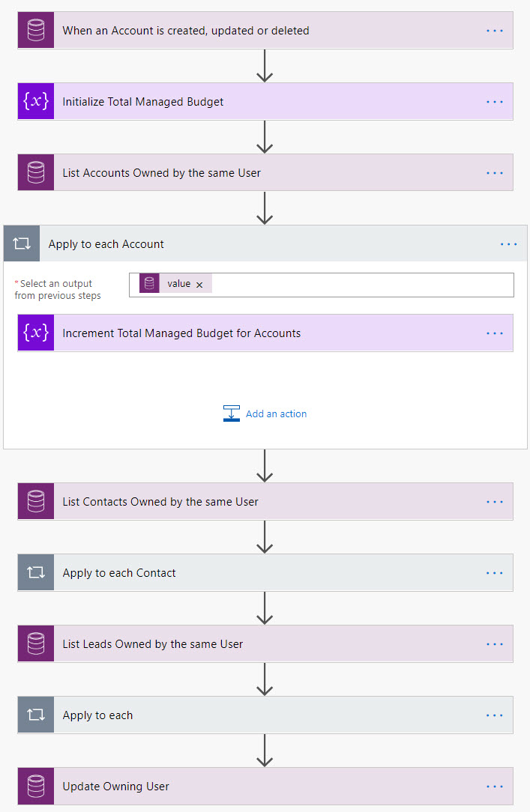Click the database icon on List Accounts step
This screenshot has height=812, width=530.
coord(36,173)
